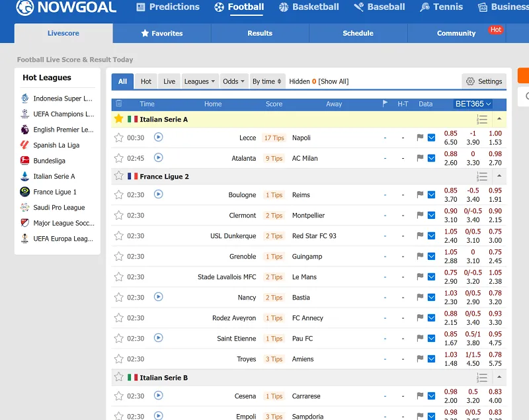
Task: Click the flag icon for the Atalanta match
Action: click(419, 158)
